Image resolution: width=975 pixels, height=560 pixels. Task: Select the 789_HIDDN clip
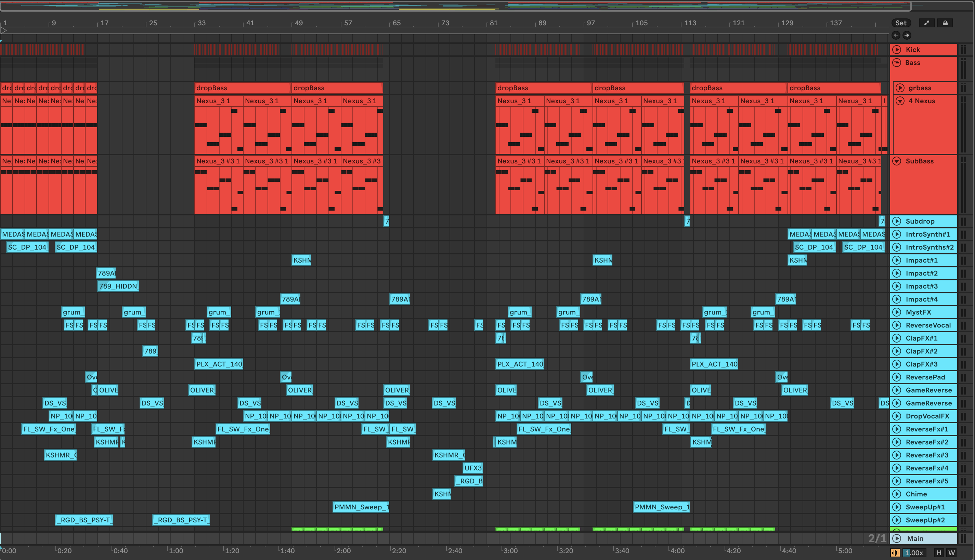click(118, 286)
